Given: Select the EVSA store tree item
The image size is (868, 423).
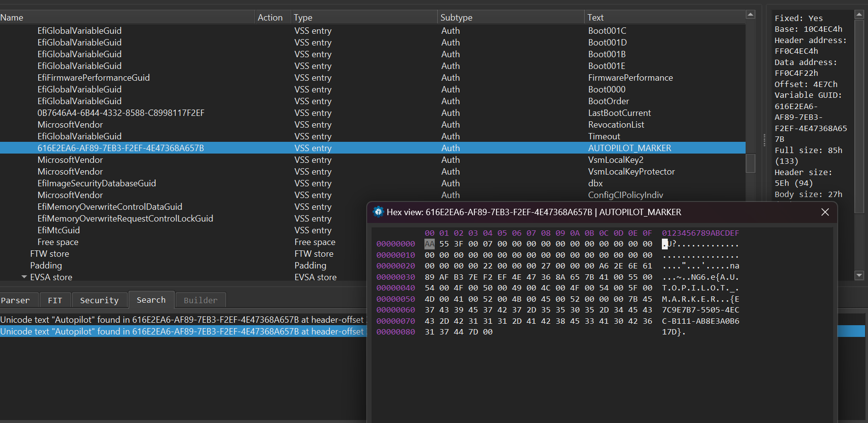Looking at the screenshot, I should [x=51, y=277].
